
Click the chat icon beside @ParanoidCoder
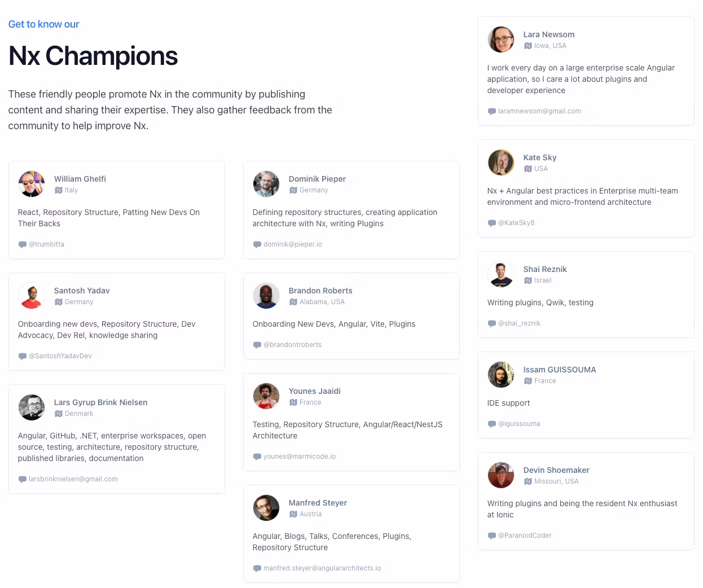coord(491,536)
